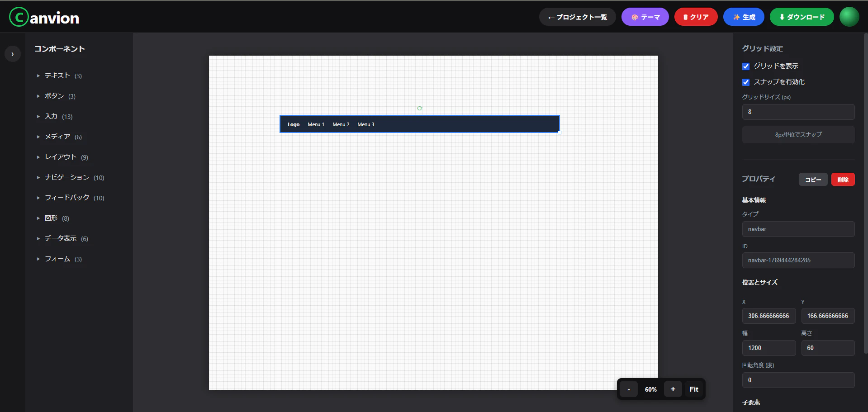Click Menu 1 in the canvas navbar
The image size is (868, 412).
316,124
